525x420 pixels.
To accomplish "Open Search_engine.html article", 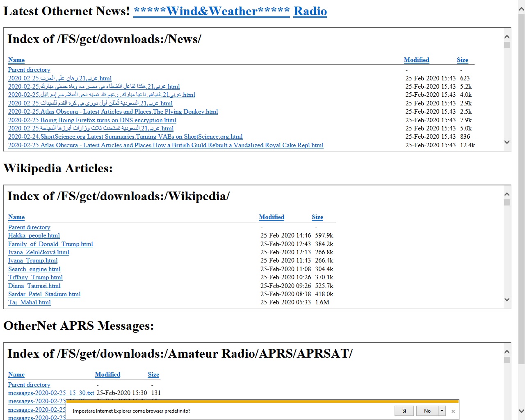I will click(x=34, y=269).
